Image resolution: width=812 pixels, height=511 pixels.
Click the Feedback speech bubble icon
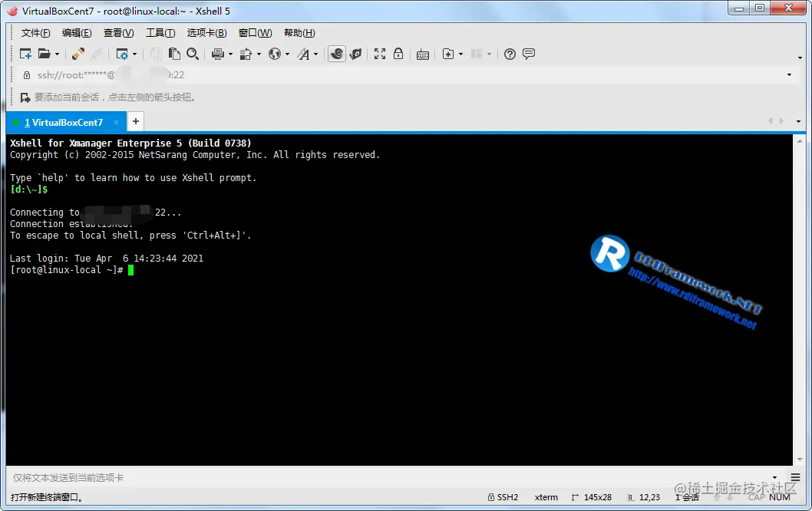click(529, 54)
